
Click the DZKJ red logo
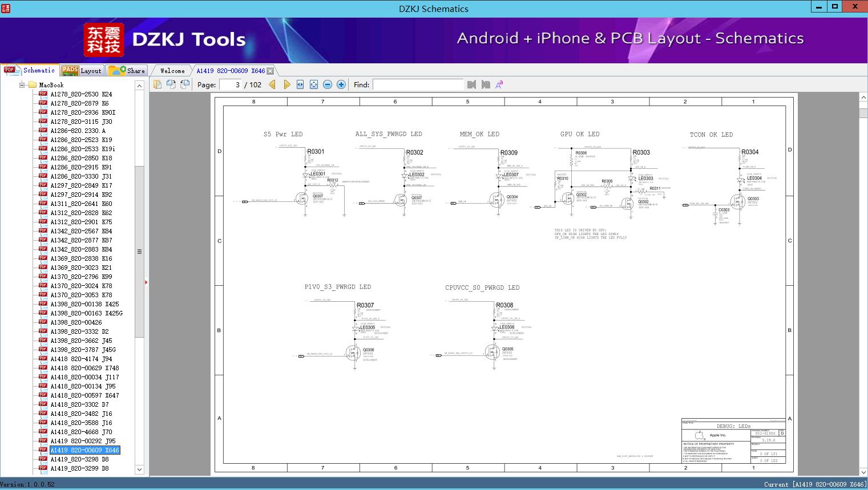104,40
